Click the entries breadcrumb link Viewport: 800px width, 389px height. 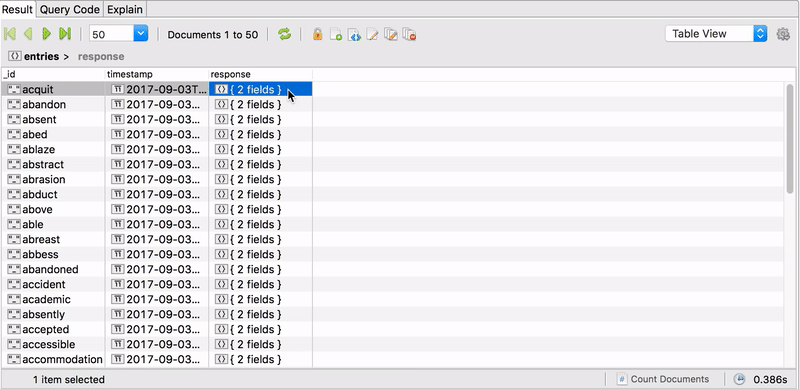41,56
